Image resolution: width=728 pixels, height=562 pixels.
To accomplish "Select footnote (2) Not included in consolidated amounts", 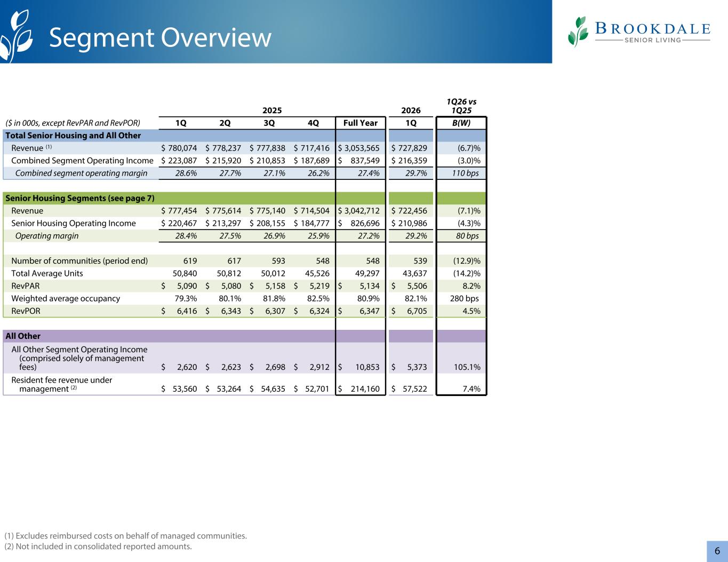I will 98,546.
